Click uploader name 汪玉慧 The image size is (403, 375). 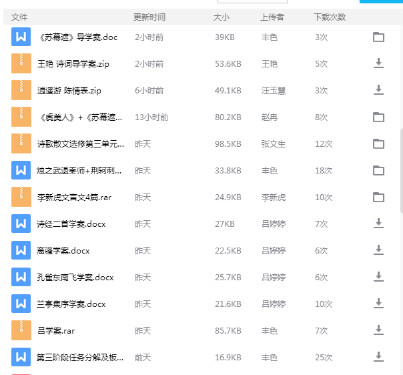[x=274, y=90]
